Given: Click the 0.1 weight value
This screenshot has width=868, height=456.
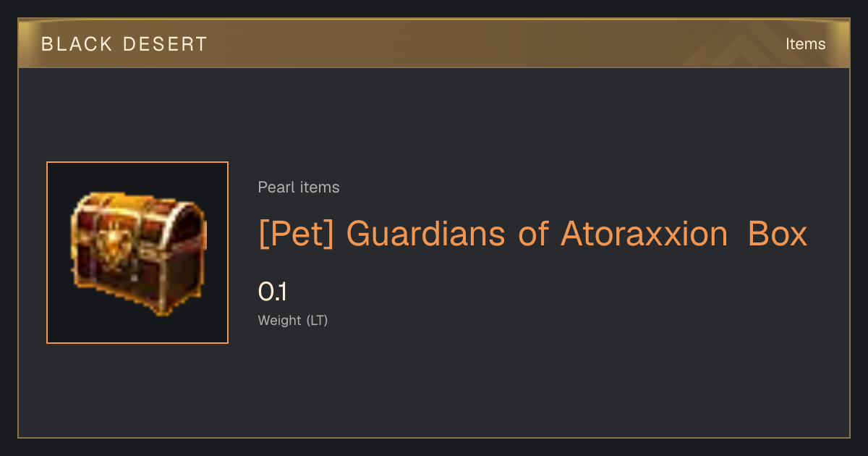Looking at the screenshot, I should pyautogui.click(x=273, y=292).
